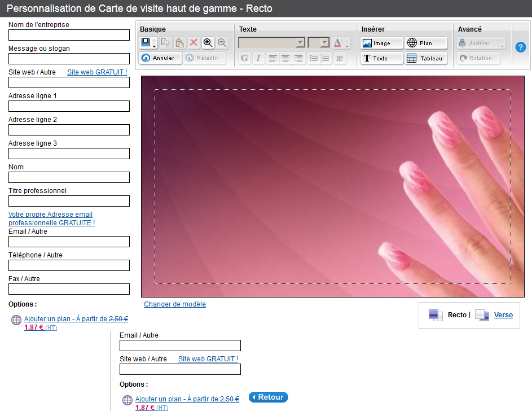
Task: Click the special characters æ icon
Action: [x=340, y=58]
